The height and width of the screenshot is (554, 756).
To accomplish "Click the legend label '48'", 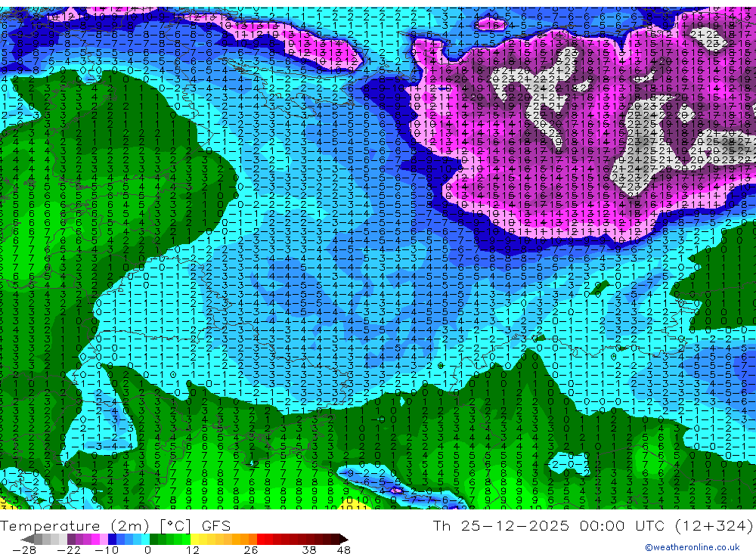I will coord(343,550).
